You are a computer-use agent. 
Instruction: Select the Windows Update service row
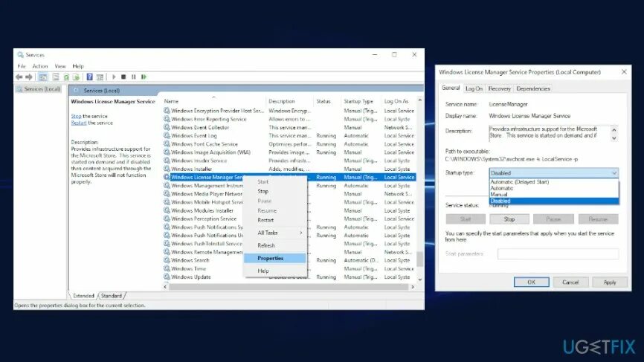point(289,277)
